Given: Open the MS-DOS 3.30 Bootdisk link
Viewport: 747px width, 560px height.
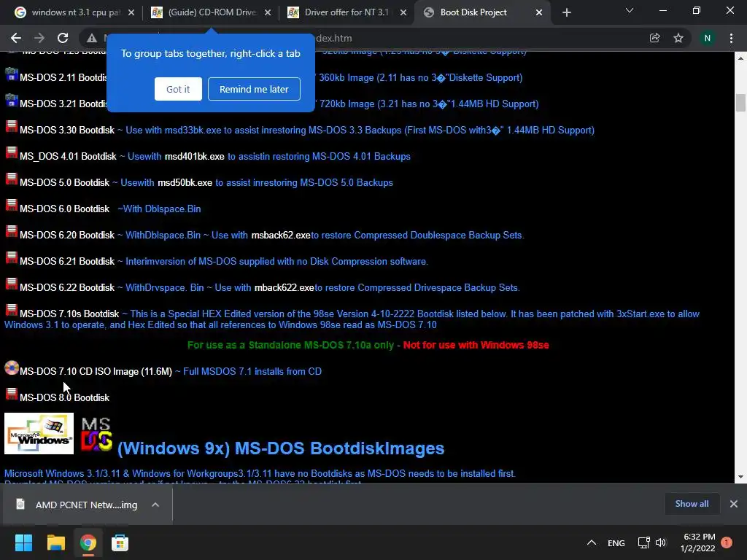Looking at the screenshot, I should pyautogui.click(x=67, y=130).
